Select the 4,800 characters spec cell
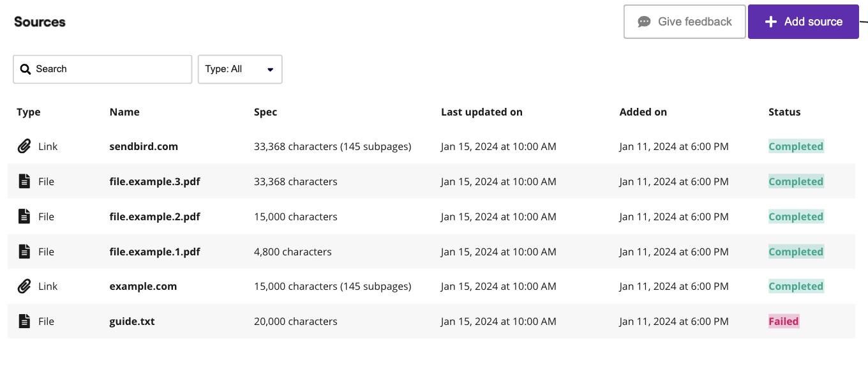The height and width of the screenshot is (392, 868). click(293, 252)
